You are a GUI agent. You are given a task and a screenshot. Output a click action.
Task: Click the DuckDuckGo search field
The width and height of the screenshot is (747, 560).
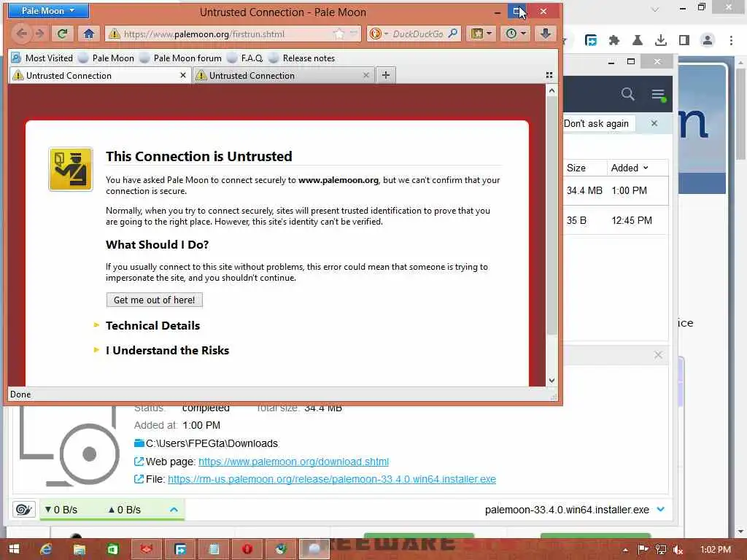coord(418,34)
